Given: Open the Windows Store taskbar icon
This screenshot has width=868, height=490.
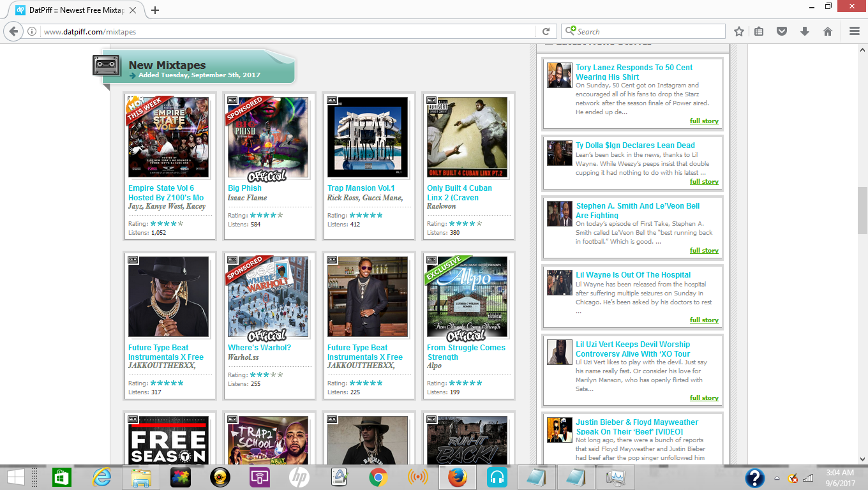Looking at the screenshot, I should coord(61,477).
